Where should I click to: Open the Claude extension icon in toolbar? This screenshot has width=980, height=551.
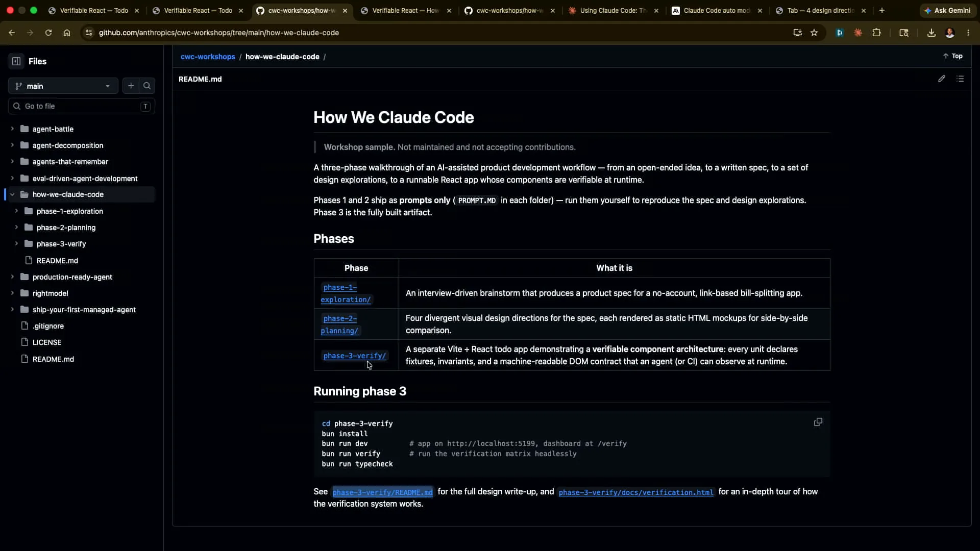[x=858, y=33]
